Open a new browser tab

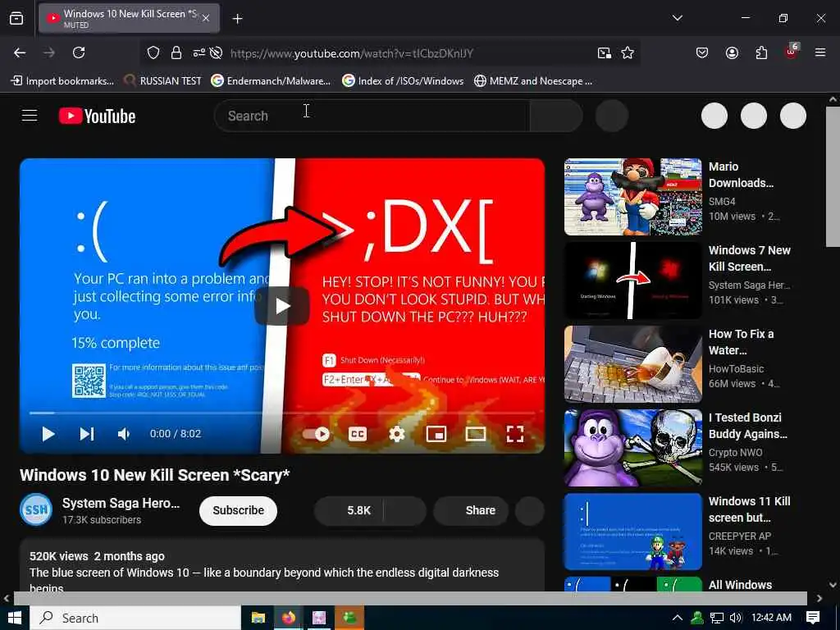click(x=237, y=19)
